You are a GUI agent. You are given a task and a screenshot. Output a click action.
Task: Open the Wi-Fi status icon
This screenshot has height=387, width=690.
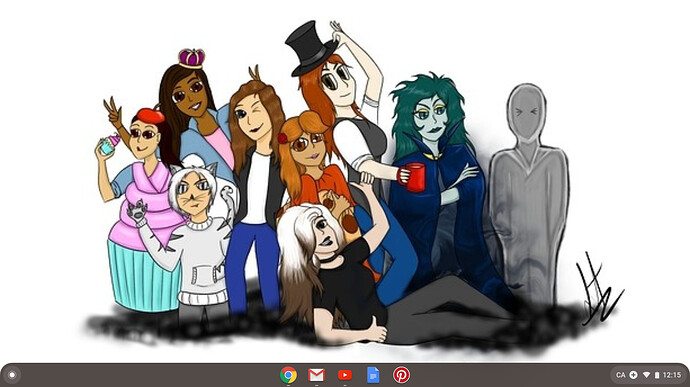coord(646,375)
